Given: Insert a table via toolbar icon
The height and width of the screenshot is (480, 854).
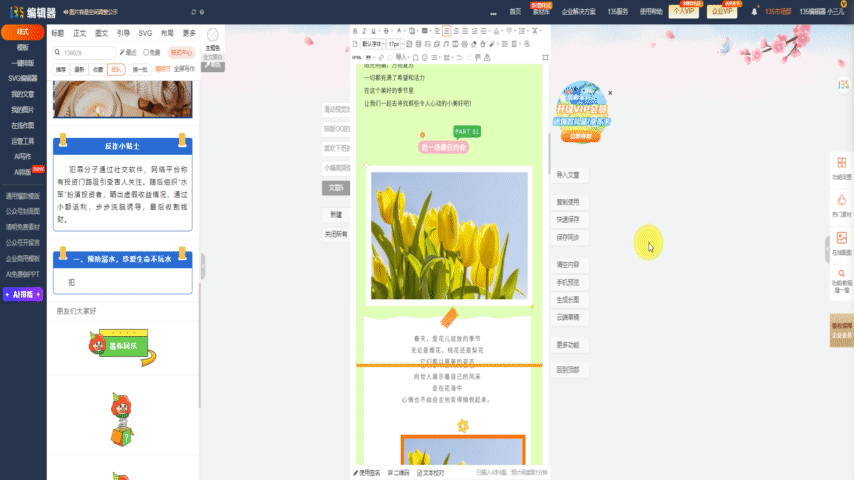Looking at the screenshot, I should click(x=418, y=44).
